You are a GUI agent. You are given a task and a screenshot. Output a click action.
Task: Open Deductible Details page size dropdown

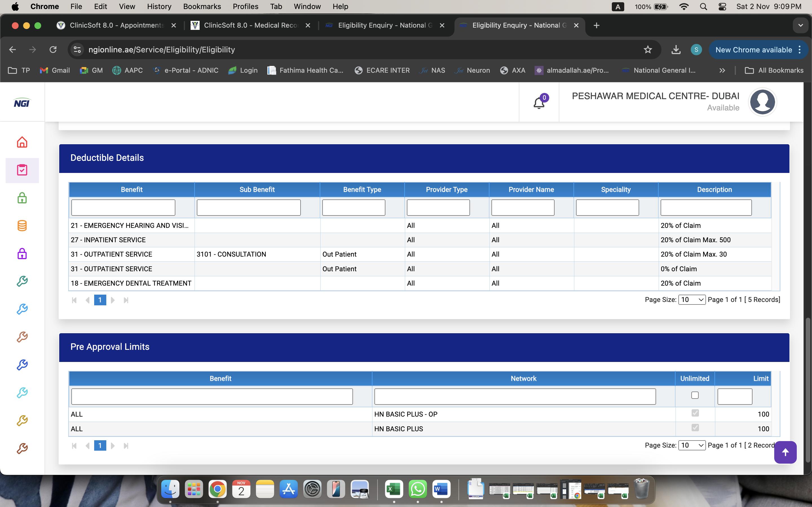tap(692, 299)
